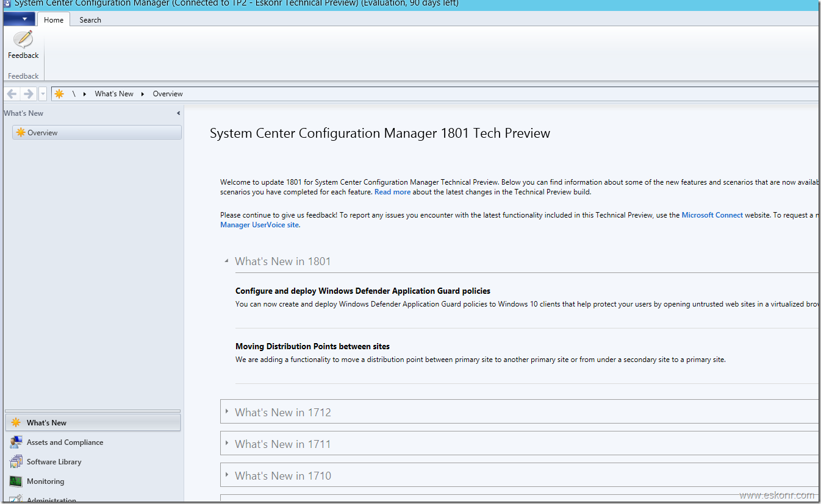Click the sun icon in the address bar
The height and width of the screenshot is (504, 821).
[59, 94]
